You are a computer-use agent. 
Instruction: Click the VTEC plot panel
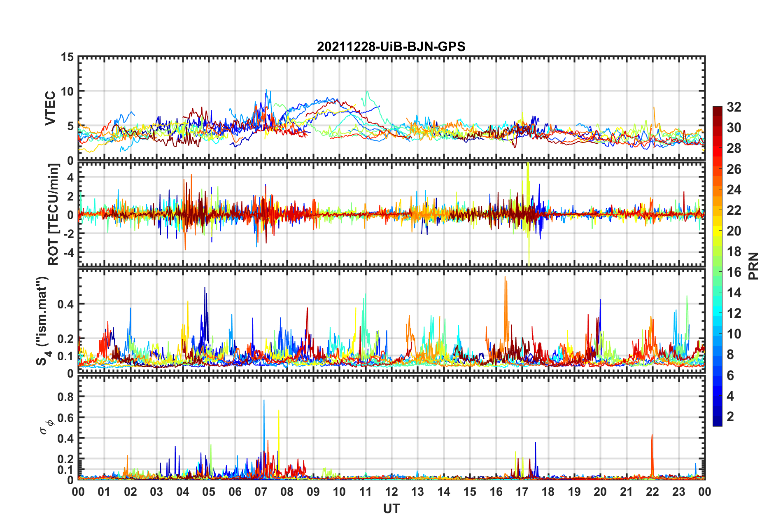click(x=391, y=109)
